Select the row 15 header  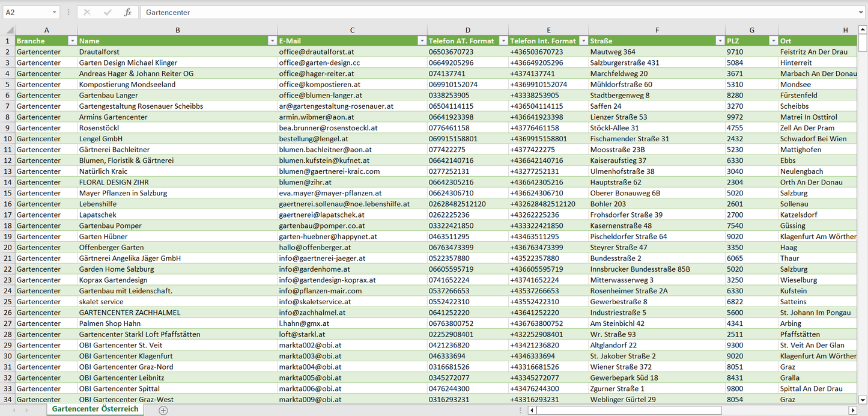pos(8,193)
